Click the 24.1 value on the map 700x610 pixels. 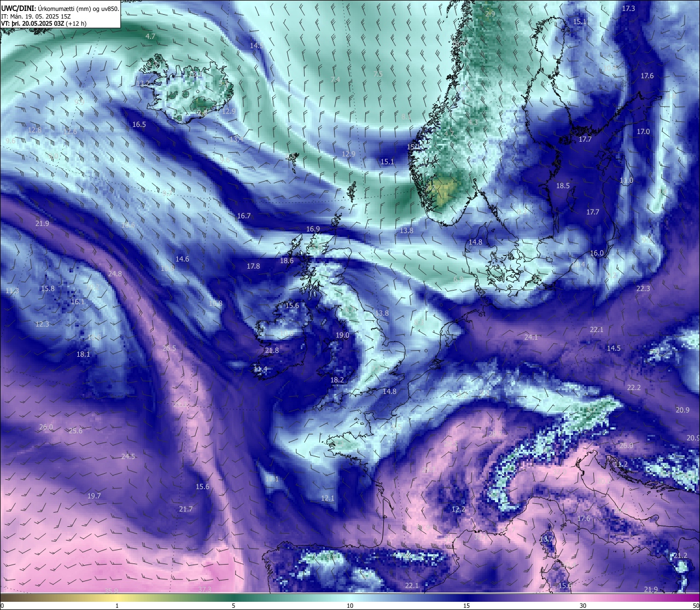click(x=531, y=338)
